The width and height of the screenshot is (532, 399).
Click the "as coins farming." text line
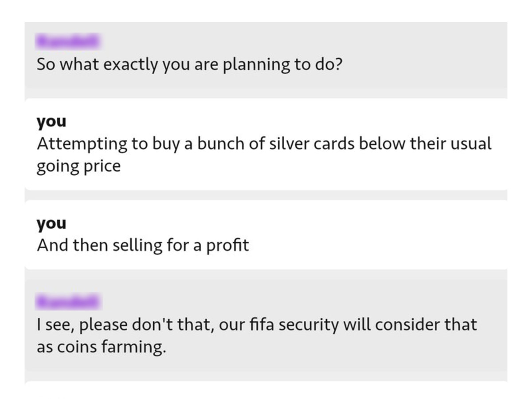point(102,348)
